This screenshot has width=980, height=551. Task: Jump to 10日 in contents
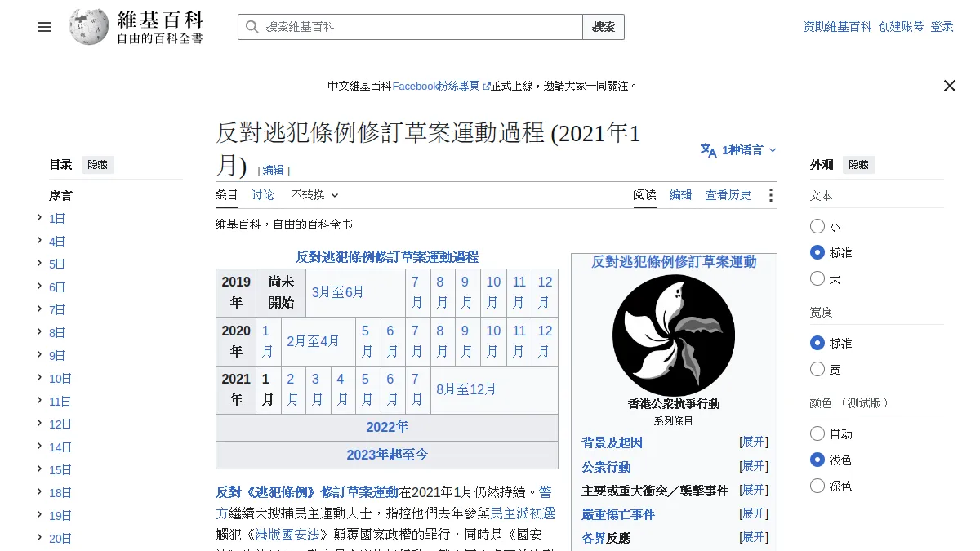click(x=60, y=379)
